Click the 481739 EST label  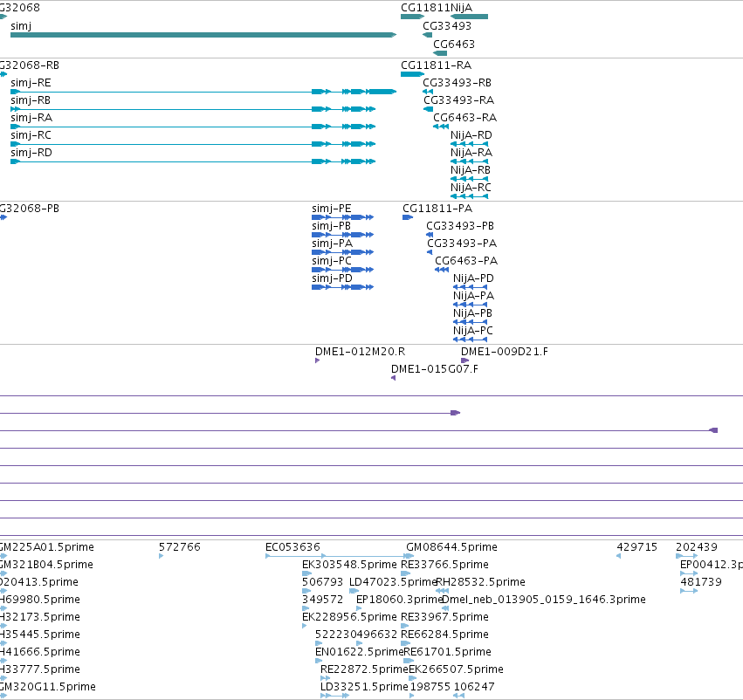[701, 582]
